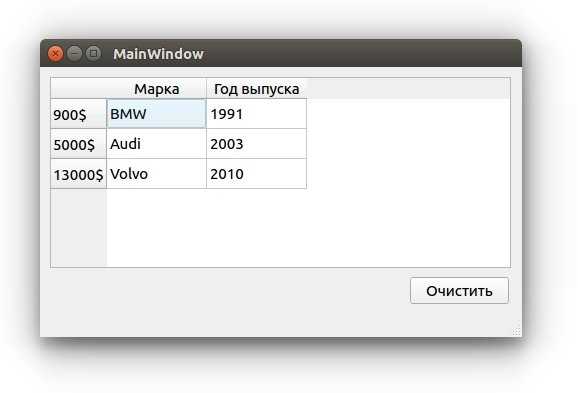The image size is (578, 393).
Task: Click the table's top-left corner button
Action: pyautogui.click(x=79, y=88)
